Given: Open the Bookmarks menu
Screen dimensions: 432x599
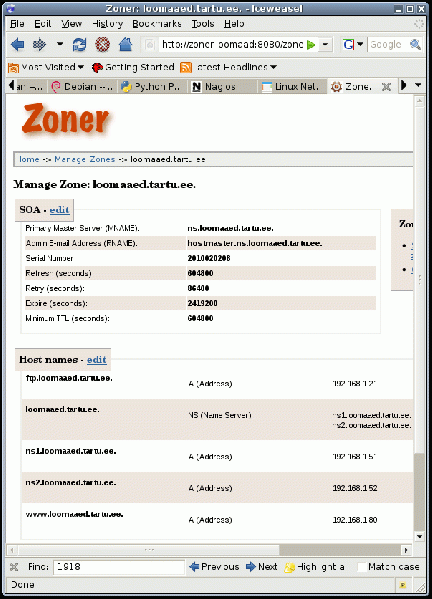Looking at the screenshot, I should (x=157, y=24).
